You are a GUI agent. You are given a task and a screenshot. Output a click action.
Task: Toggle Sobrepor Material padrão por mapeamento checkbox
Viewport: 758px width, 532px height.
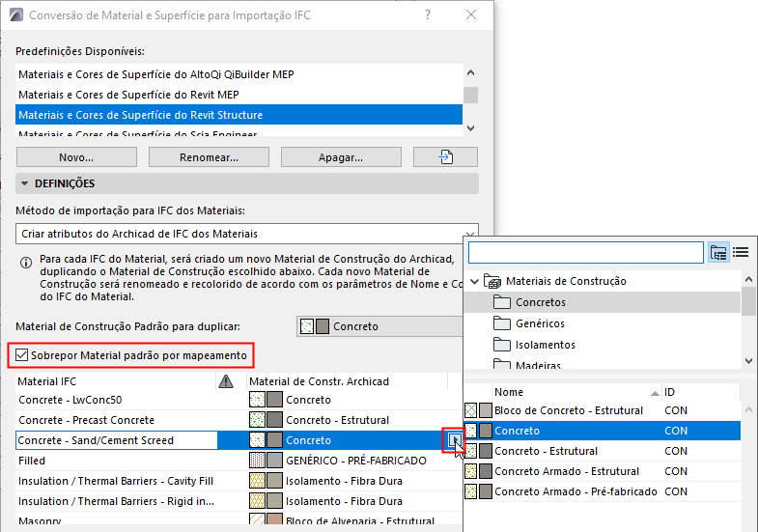(21, 355)
